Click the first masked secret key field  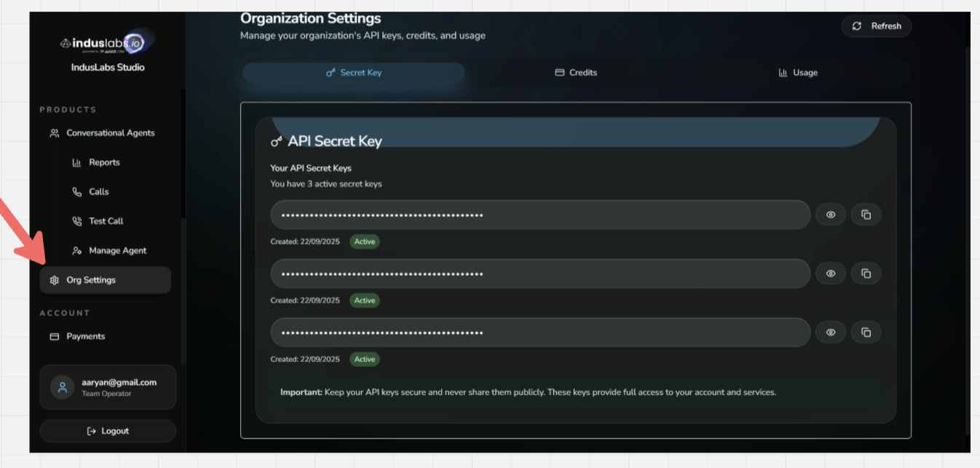click(540, 215)
